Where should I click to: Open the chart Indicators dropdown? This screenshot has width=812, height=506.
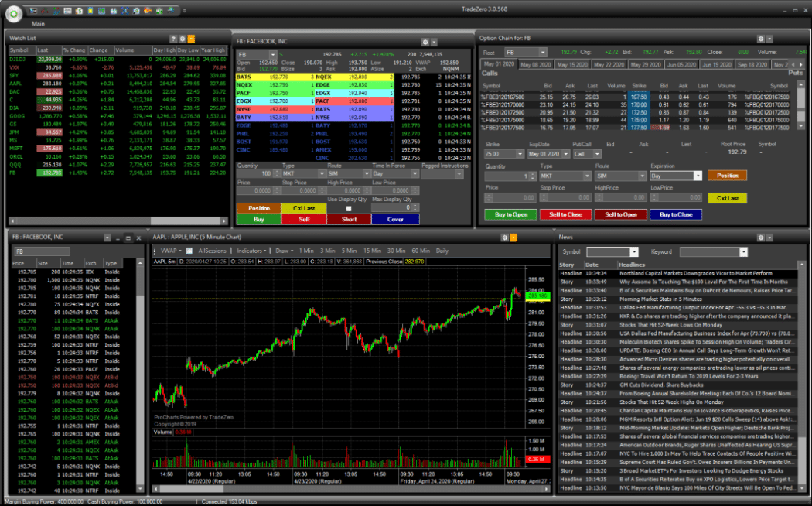(x=251, y=251)
